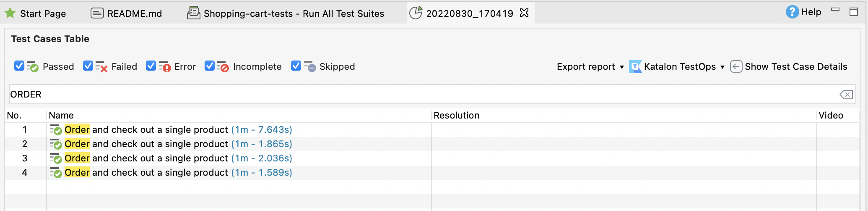Clear the search field with backspace icon
This screenshot has height=211, width=868.
point(846,95)
